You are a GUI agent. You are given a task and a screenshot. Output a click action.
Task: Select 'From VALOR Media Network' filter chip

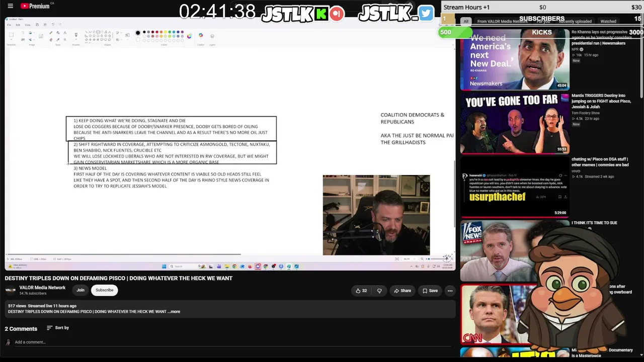502,21
